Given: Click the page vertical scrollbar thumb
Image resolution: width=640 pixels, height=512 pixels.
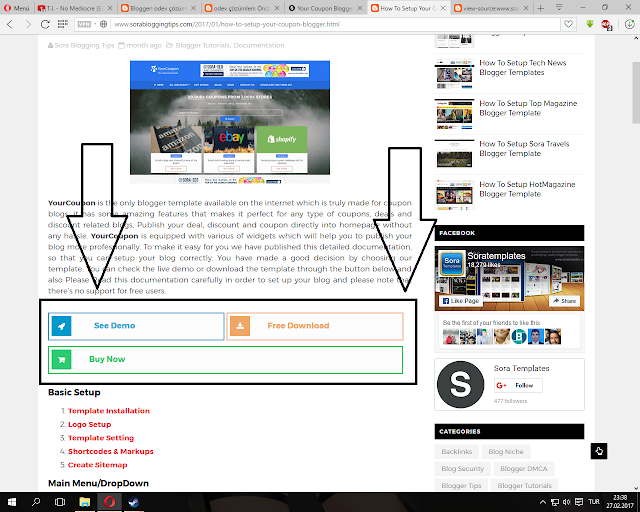Looking at the screenshot, I should click(636, 92).
